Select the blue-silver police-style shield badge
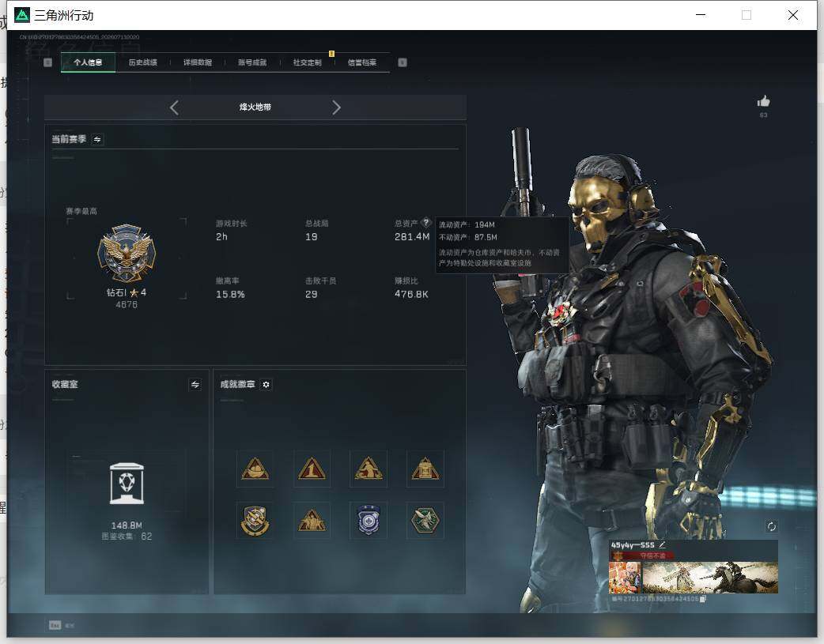 [369, 520]
